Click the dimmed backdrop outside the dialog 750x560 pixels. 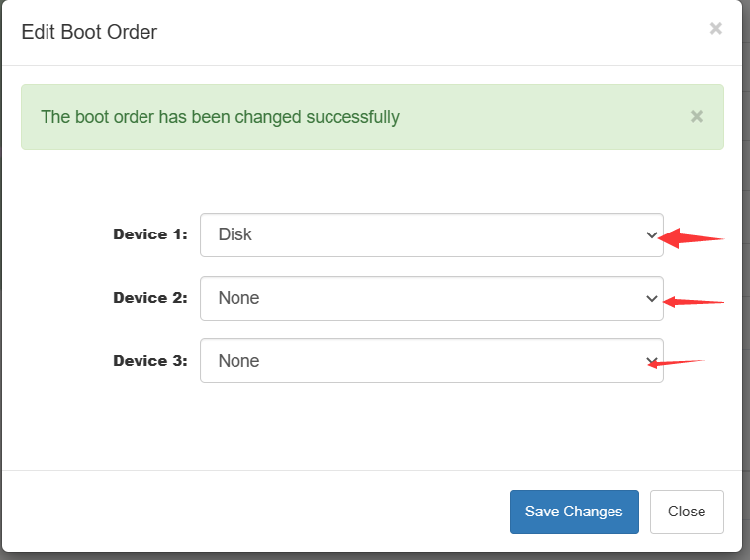pyautogui.click(x=746, y=297)
